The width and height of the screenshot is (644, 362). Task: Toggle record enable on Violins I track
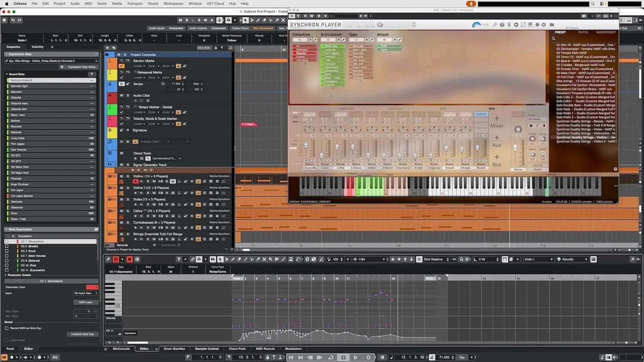tap(136, 181)
